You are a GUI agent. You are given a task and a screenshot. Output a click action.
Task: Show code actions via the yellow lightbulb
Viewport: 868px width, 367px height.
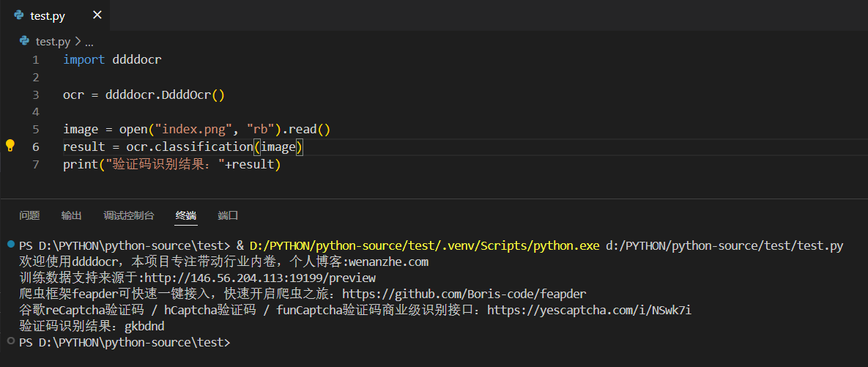tap(10, 145)
